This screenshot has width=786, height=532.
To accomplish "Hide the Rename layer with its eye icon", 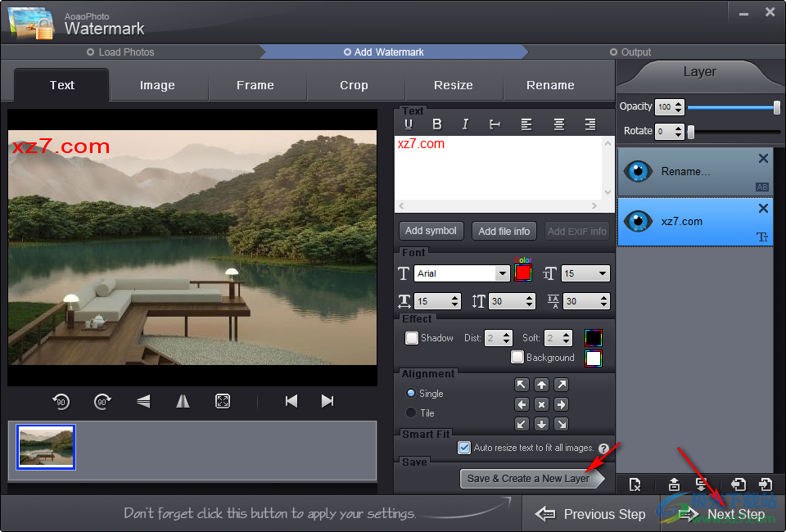I will (x=638, y=171).
